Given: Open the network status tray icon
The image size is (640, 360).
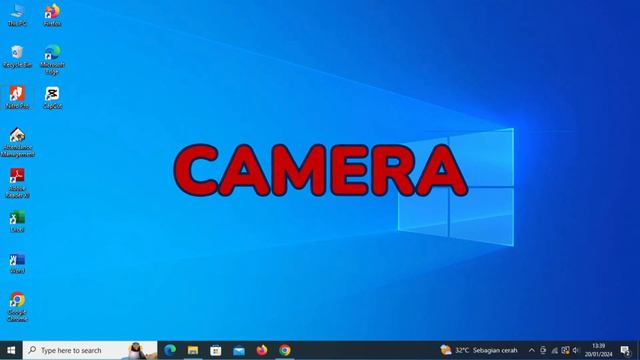Looking at the screenshot, I should pos(554,350).
